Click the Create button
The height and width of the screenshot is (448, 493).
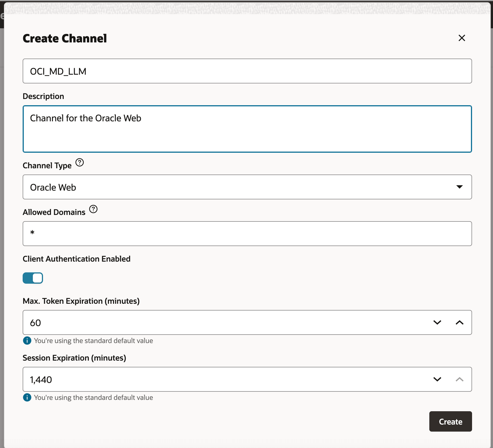[451, 421]
